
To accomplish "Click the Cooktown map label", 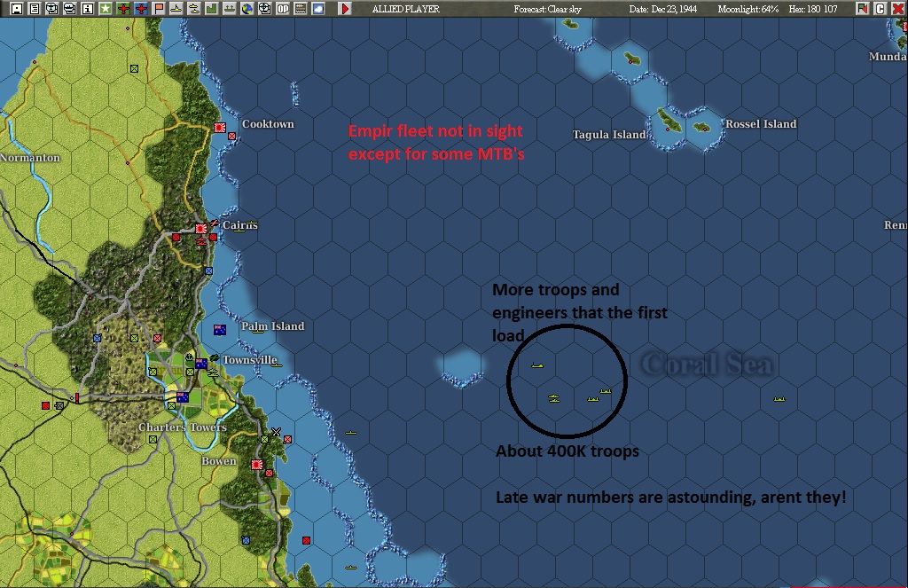I will 268,124.
